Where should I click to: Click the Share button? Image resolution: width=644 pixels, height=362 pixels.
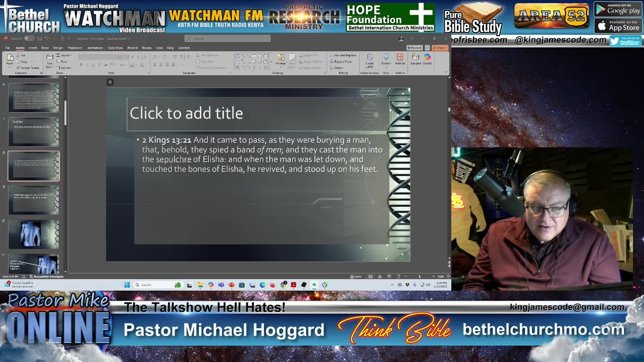pyautogui.click(x=440, y=48)
